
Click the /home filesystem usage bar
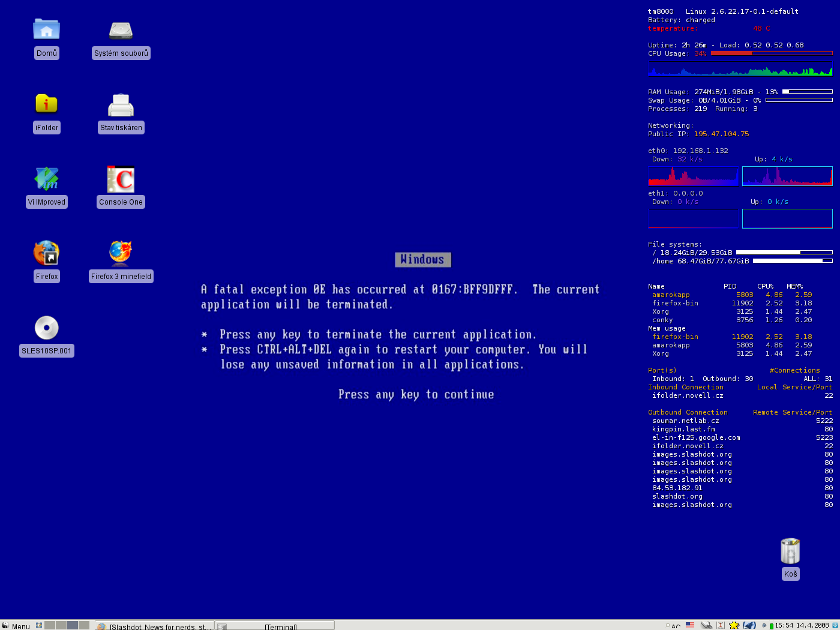(x=793, y=261)
